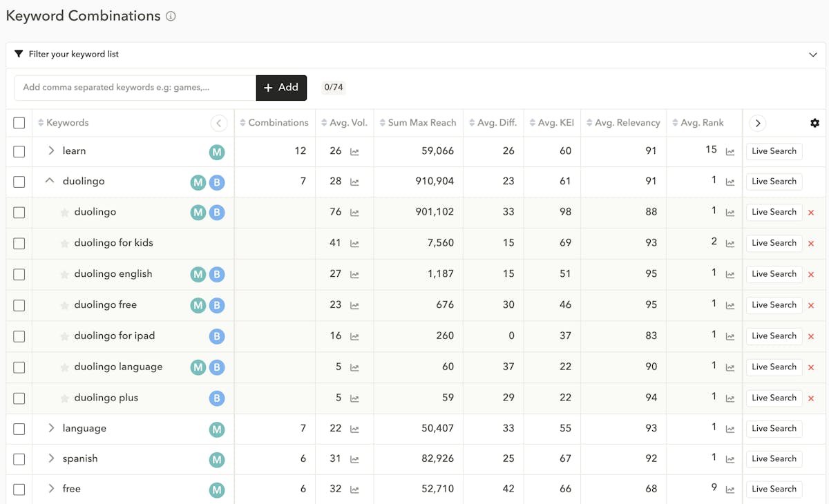Collapse Keywords column with left arrow
This screenshot has height=504, width=829.
tap(218, 123)
